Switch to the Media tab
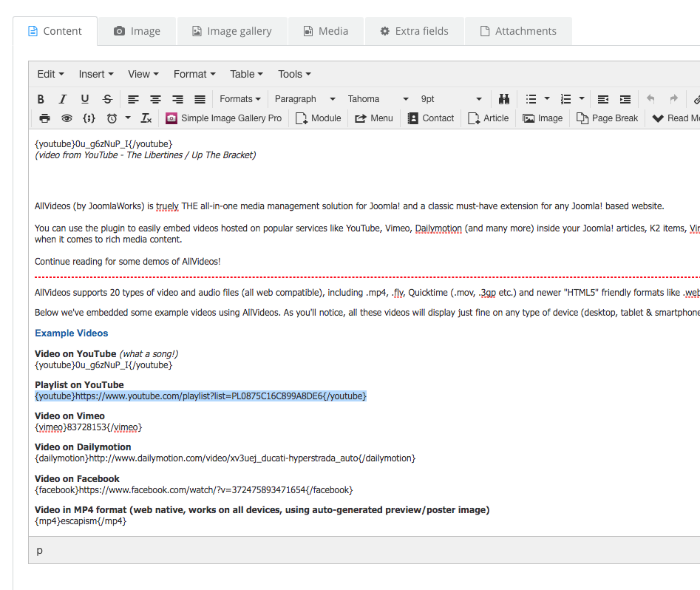Screen dimensions: 700x590 326,31
